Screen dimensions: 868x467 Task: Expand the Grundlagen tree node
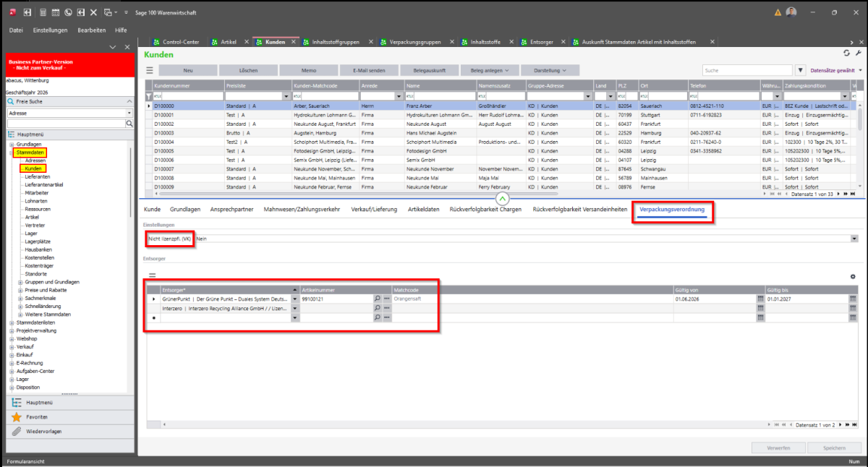point(12,145)
